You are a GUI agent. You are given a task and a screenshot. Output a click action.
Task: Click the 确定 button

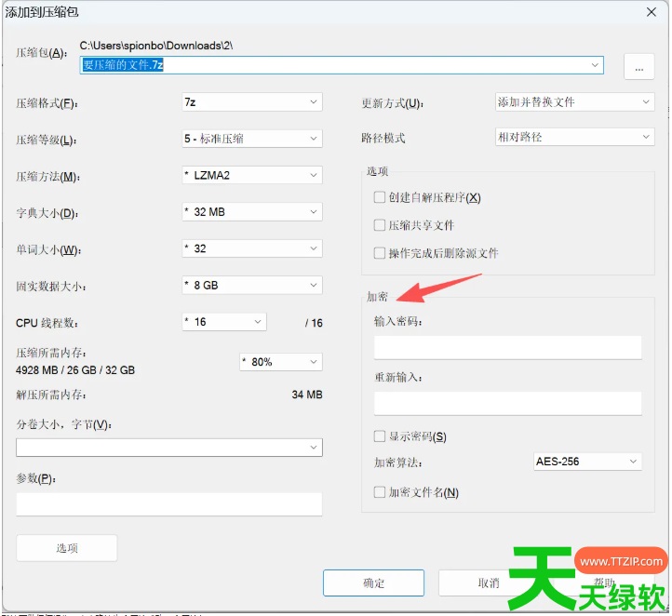click(x=374, y=583)
